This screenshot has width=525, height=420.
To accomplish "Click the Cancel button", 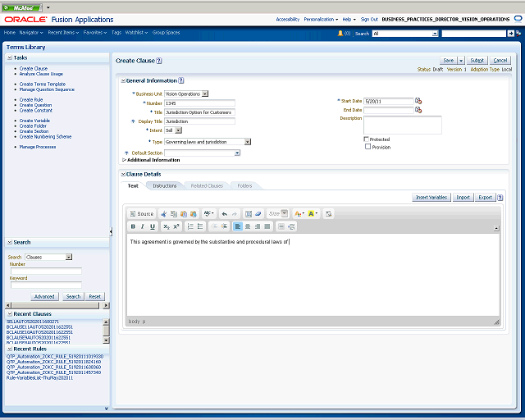I will [500, 60].
